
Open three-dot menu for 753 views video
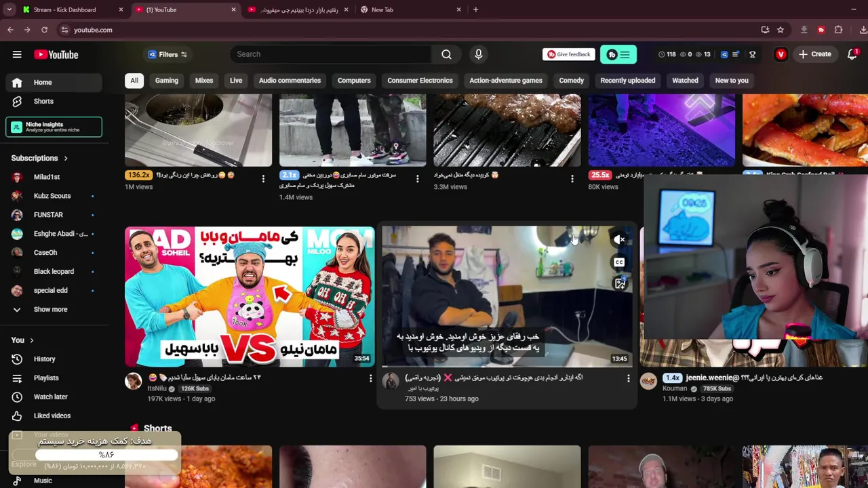tap(628, 378)
